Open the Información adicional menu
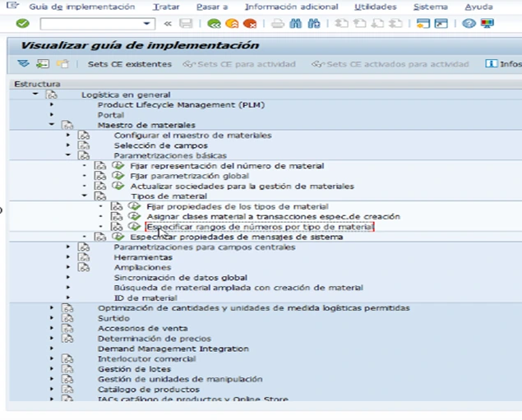Screen dimensions: 522x420 (292, 7)
